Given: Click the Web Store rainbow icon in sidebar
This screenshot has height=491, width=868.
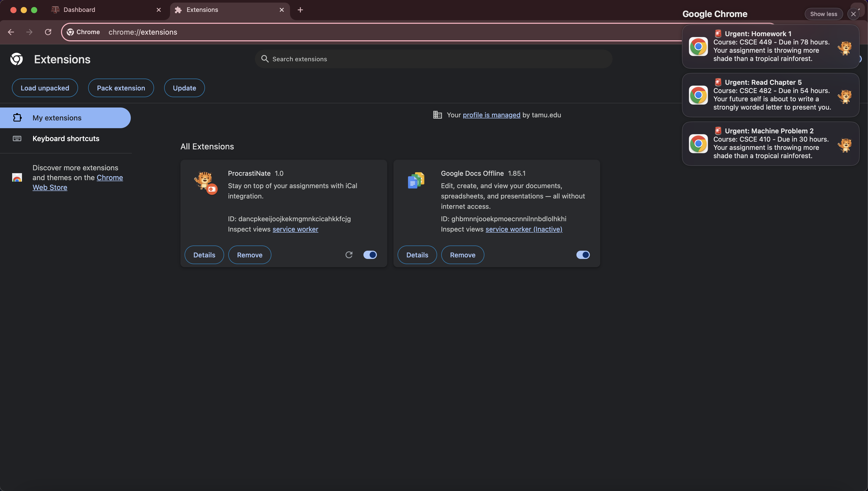Looking at the screenshot, I should click(x=17, y=178).
